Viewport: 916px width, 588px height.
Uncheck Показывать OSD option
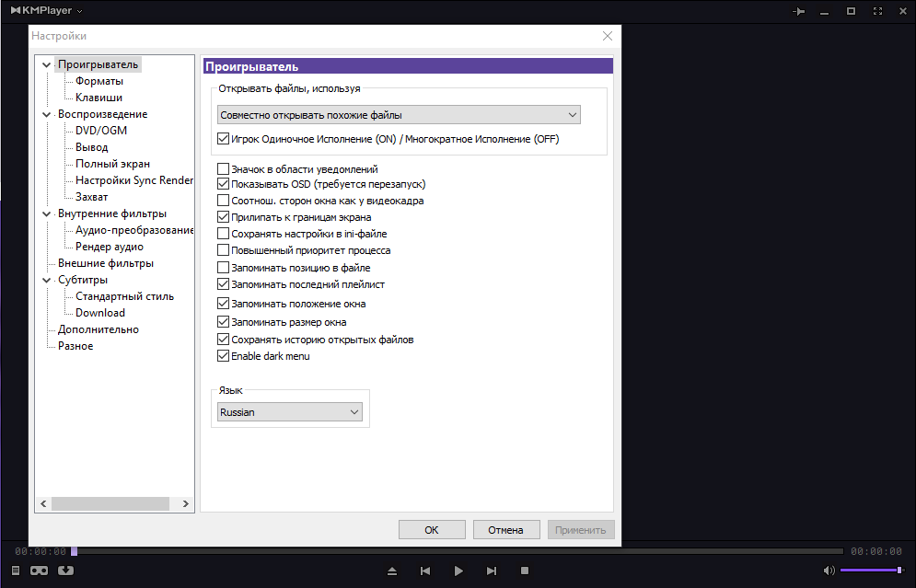click(223, 184)
